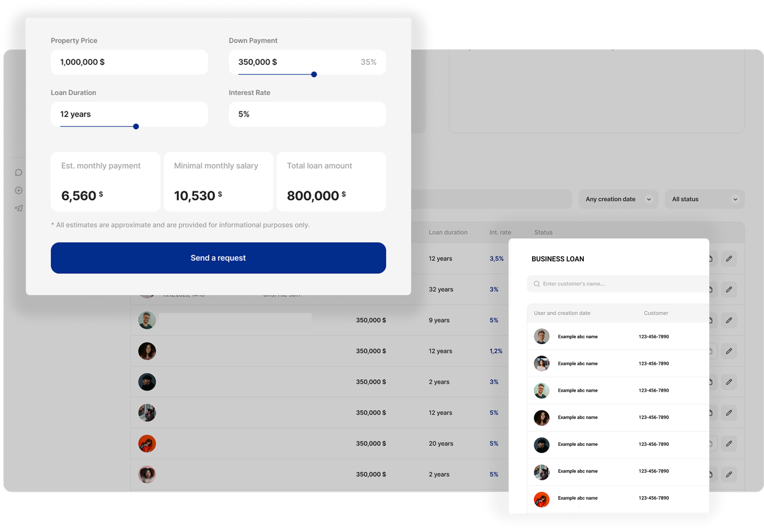Open the Any creation date dropdown
764x532 pixels.
[618, 199]
